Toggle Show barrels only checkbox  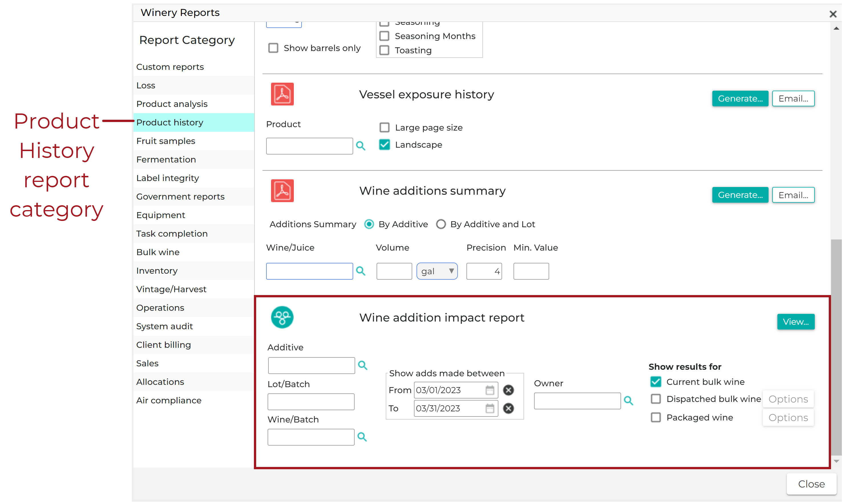click(x=274, y=48)
